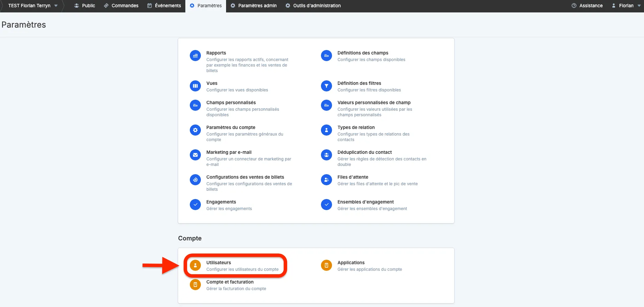
Task: Click the Déduplication du contact icon
Action: pos(326,155)
